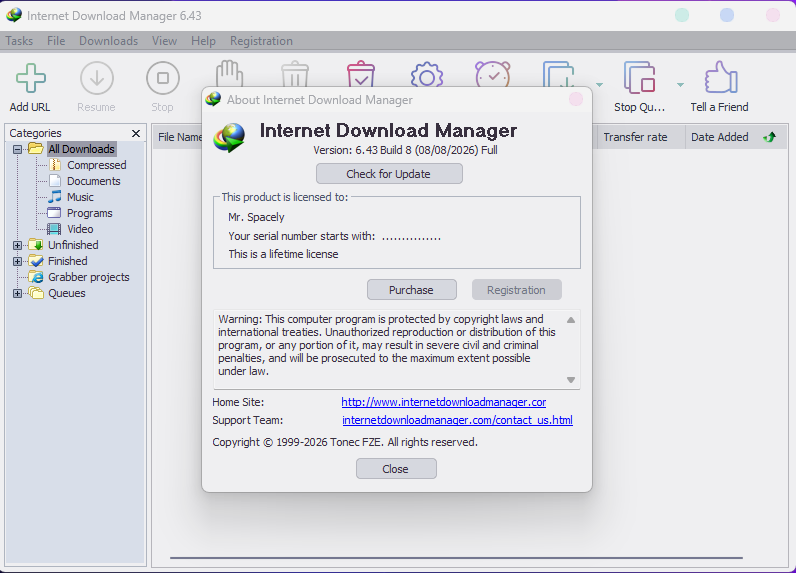Open the Downloads menu
Screen dimensions: 796x573
click(109, 41)
